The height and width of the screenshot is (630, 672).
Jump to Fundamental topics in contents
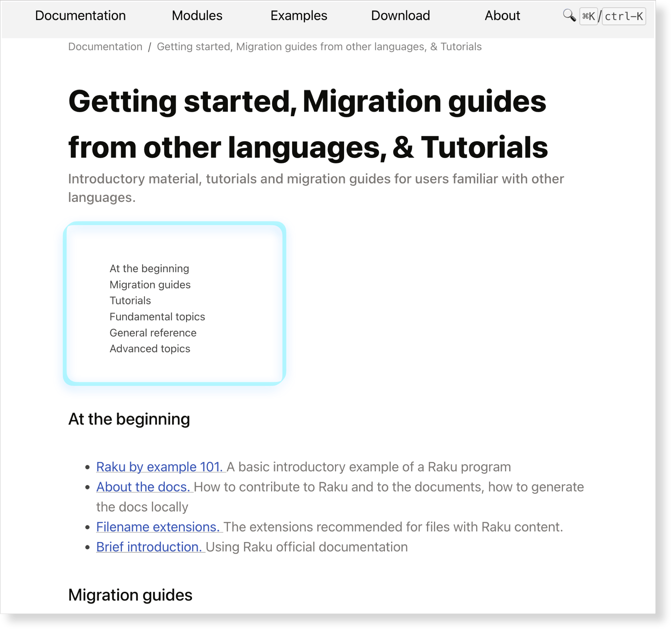[x=158, y=317]
